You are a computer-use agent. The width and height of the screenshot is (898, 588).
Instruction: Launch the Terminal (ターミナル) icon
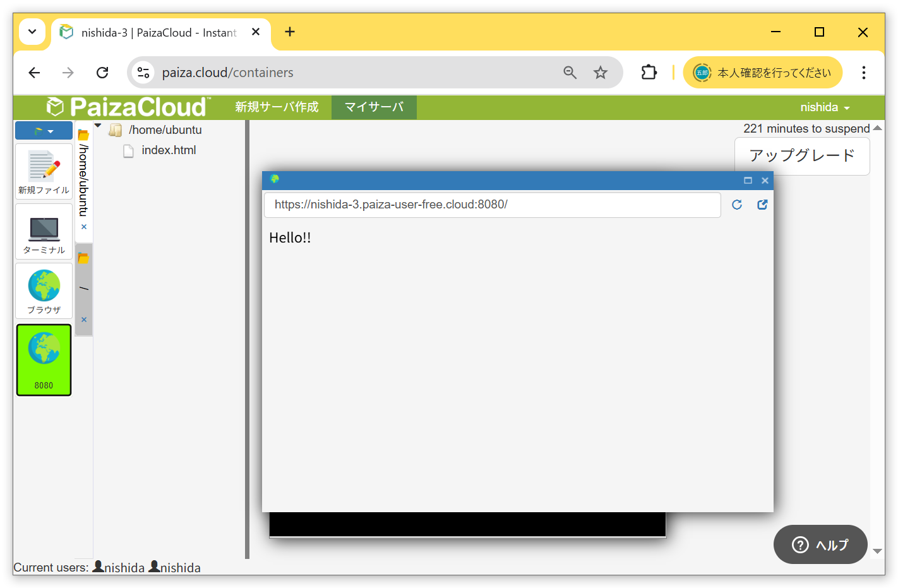pos(44,232)
